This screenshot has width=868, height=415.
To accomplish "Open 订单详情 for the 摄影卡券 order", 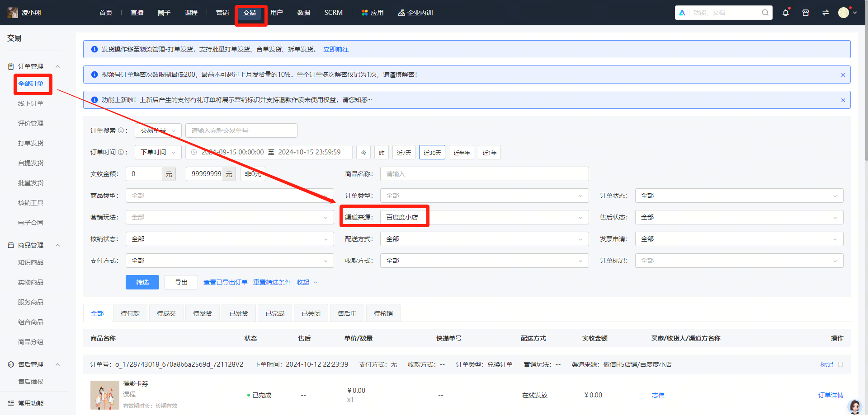I will click(x=831, y=395).
